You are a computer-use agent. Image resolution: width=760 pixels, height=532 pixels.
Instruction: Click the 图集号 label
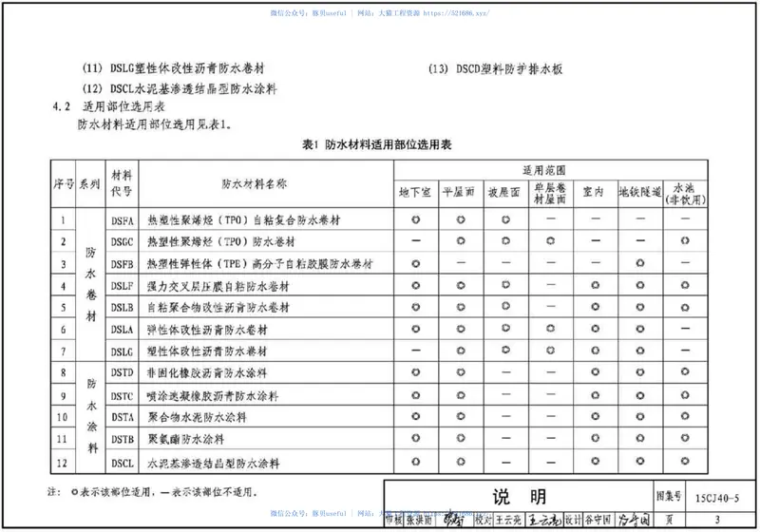click(x=669, y=496)
